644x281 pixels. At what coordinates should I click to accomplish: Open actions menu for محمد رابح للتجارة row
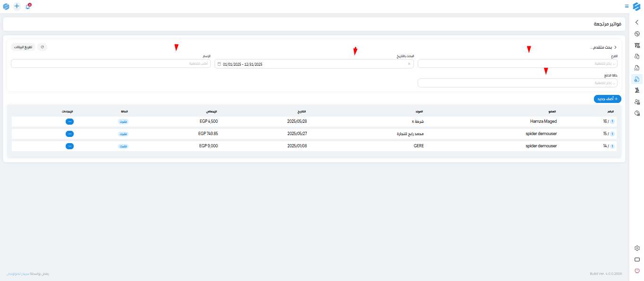point(69,134)
